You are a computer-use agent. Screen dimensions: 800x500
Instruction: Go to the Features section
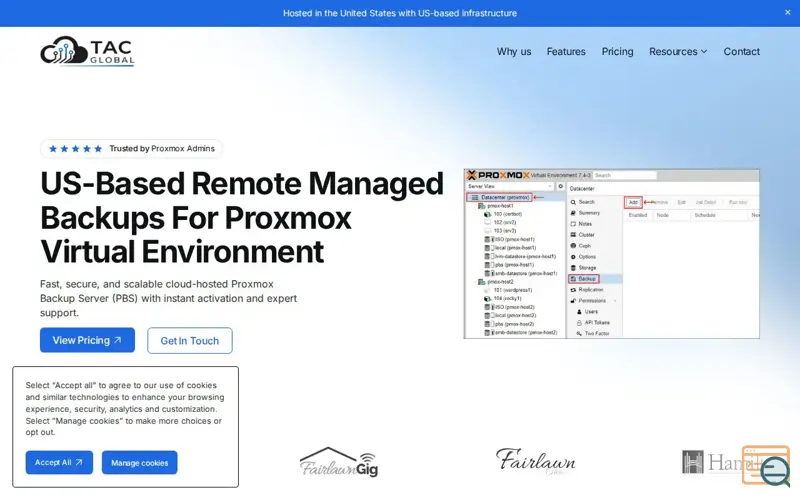pyautogui.click(x=566, y=52)
